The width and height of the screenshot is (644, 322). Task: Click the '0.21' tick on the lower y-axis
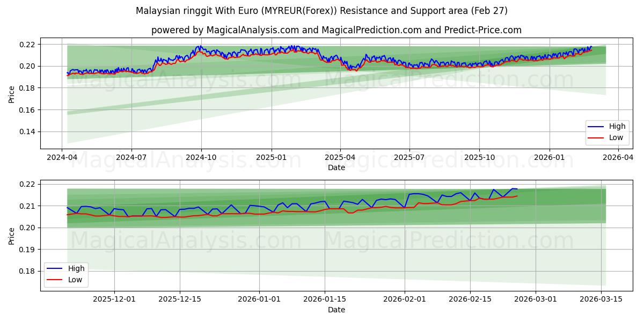[28, 206]
